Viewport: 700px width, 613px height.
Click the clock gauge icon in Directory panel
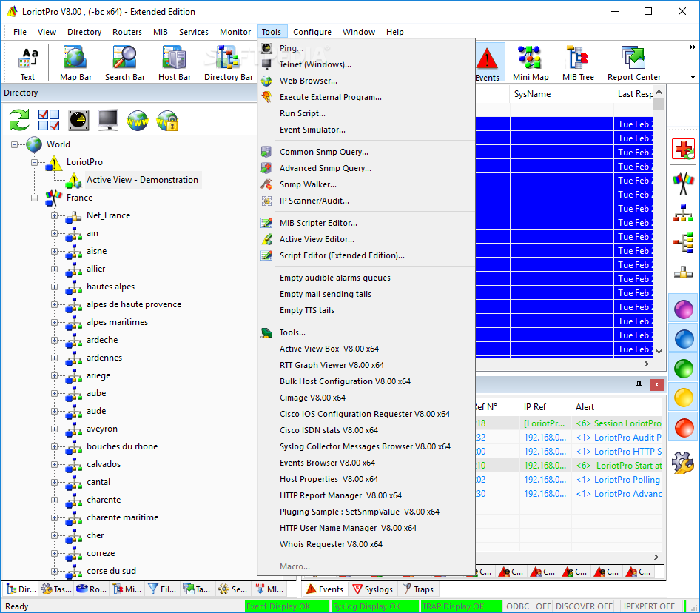point(78,120)
